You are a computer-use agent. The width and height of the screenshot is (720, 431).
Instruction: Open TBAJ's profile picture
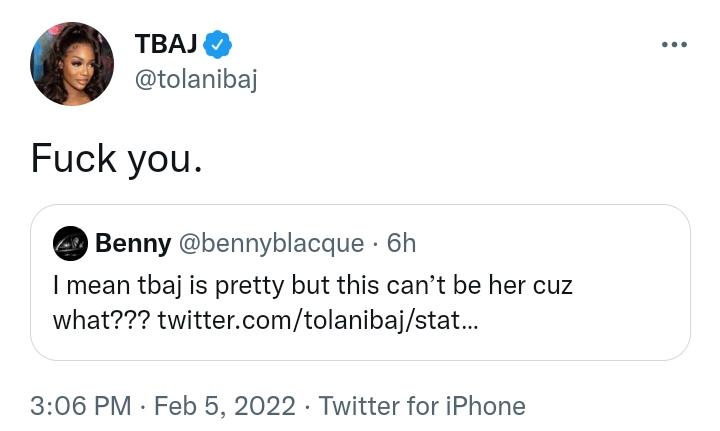pyautogui.click(x=72, y=64)
